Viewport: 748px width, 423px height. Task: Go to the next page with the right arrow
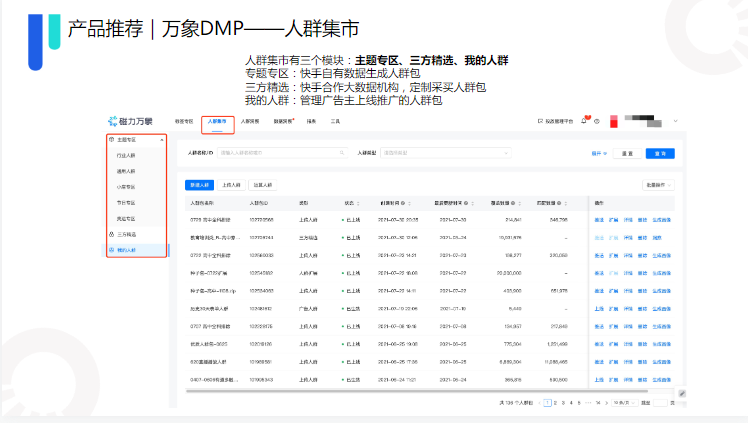tap(606, 403)
